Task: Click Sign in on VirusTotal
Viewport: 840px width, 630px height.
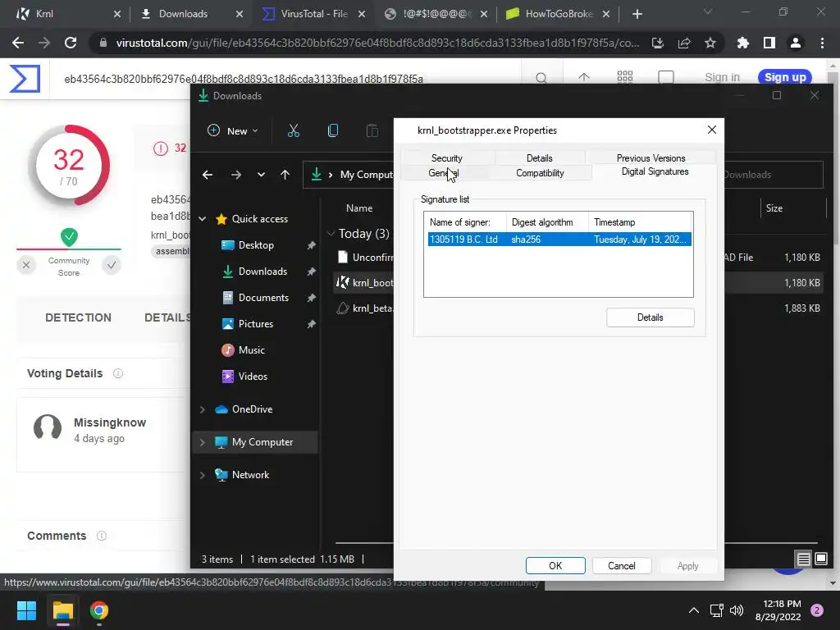Action: click(x=722, y=77)
